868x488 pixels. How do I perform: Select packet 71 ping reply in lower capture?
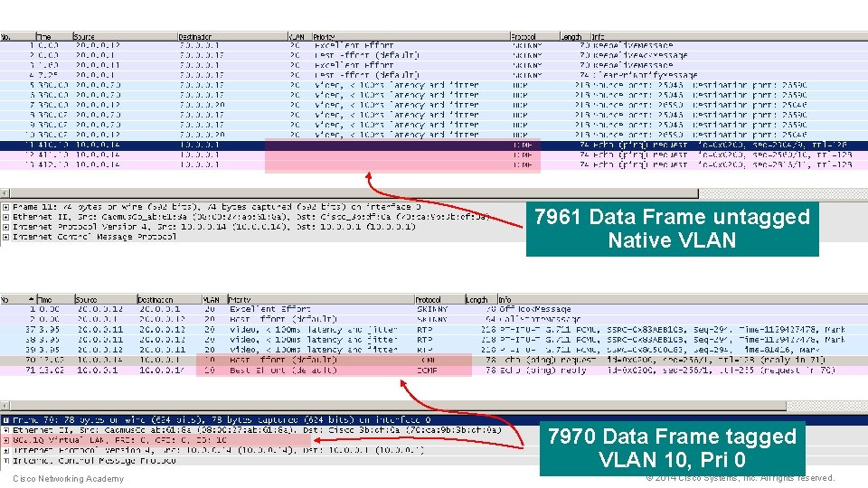pyautogui.click(x=434, y=371)
